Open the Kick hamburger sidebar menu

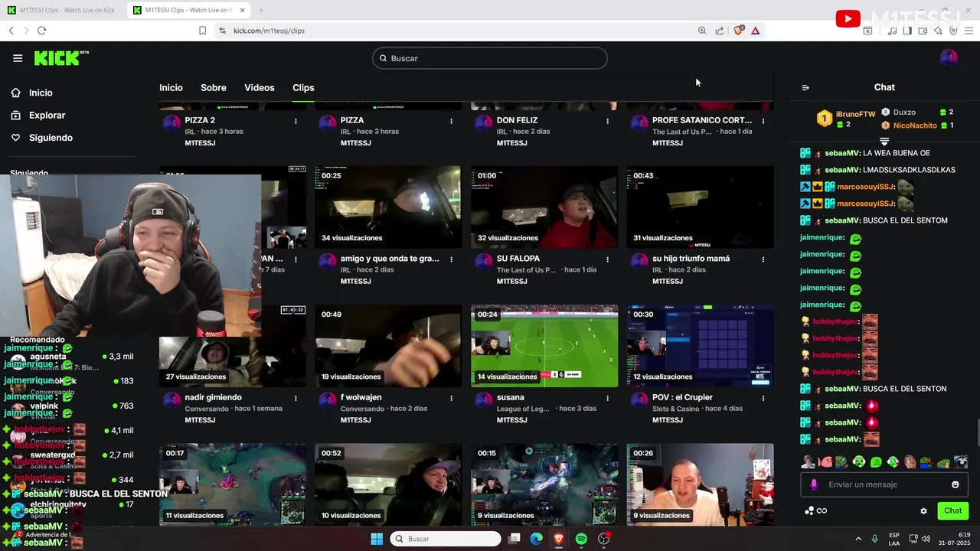point(18,58)
